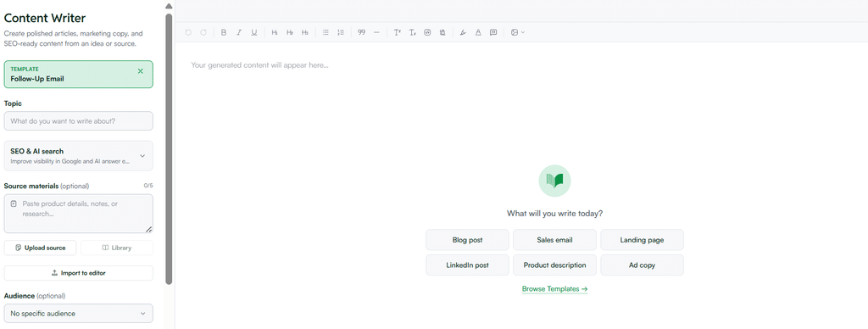Apply Heading 2 style

[x=290, y=33]
